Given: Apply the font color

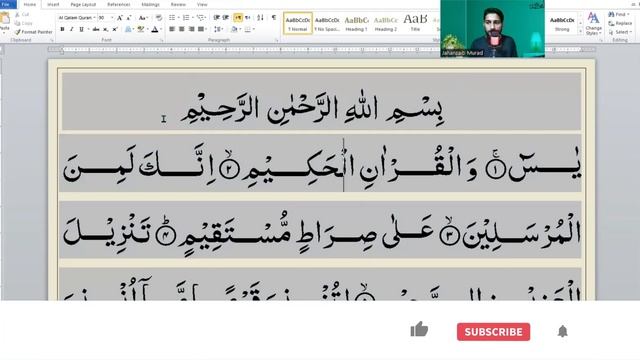Looking at the screenshot, I should point(155,29).
